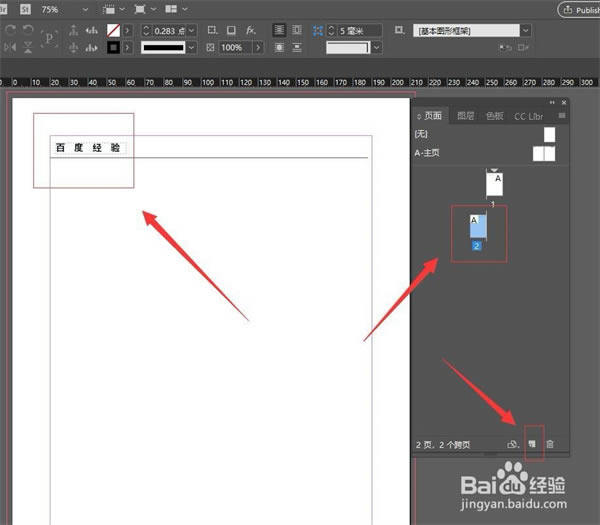
Task: Click the corner options icon
Action: click(x=212, y=30)
